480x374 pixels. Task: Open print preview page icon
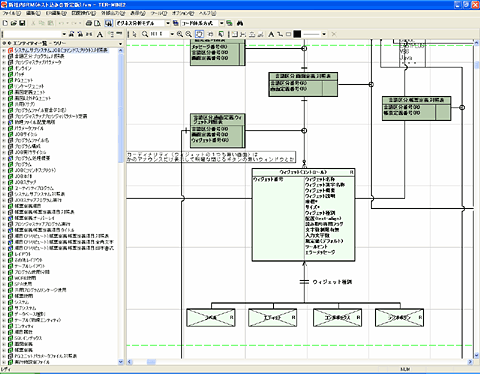tap(97, 23)
